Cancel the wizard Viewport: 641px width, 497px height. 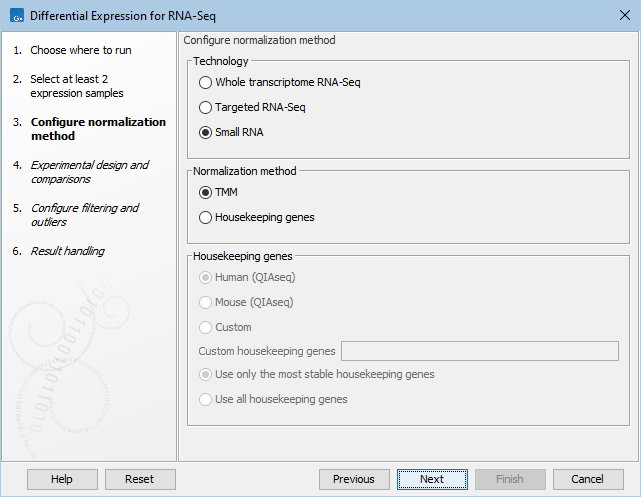[x=588, y=479]
